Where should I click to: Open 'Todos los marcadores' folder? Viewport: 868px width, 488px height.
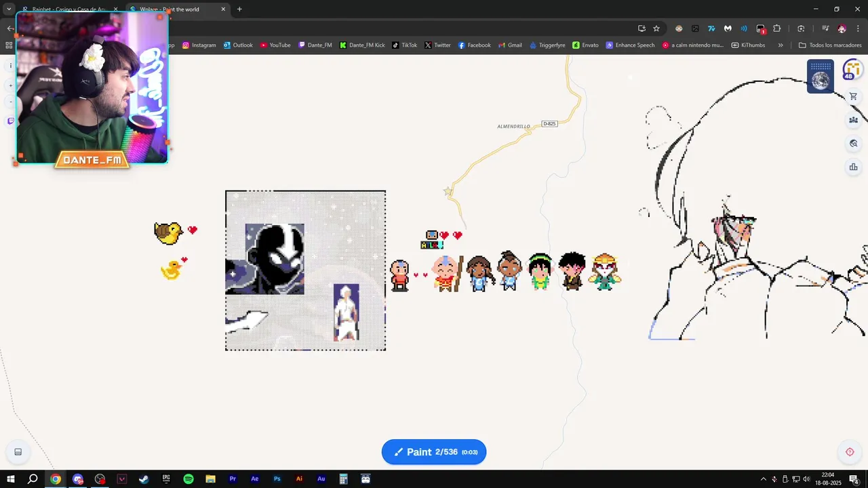[x=830, y=45]
